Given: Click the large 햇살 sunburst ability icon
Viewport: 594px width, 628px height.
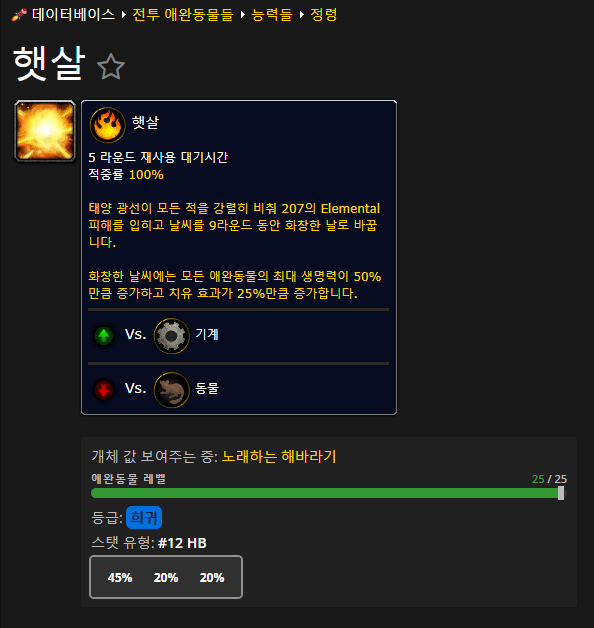Looking at the screenshot, I should tap(45, 131).
